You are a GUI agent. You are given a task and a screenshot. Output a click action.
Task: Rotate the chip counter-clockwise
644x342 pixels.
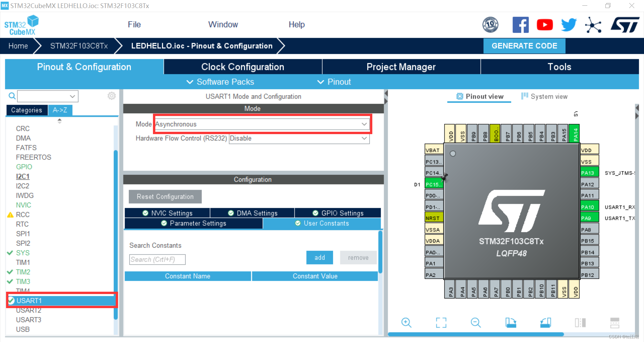545,323
